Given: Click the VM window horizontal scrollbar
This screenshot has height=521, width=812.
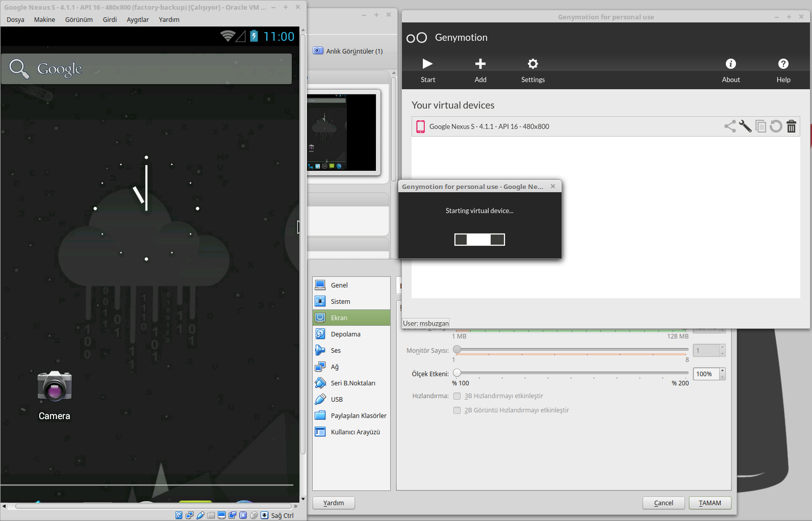Looking at the screenshot, I should point(154,506).
